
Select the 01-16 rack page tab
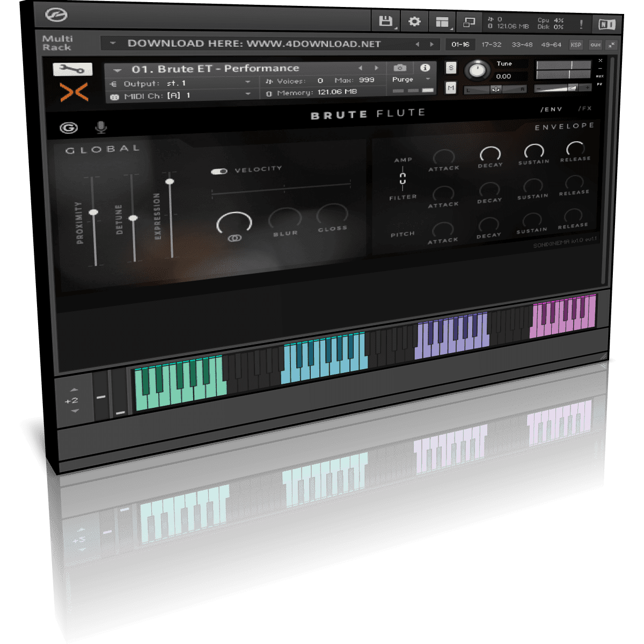(460, 45)
